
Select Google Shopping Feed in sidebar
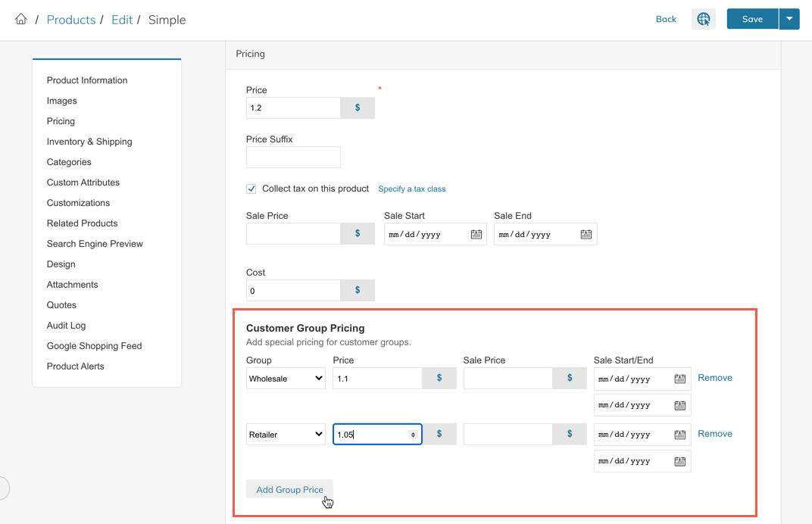coord(94,346)
